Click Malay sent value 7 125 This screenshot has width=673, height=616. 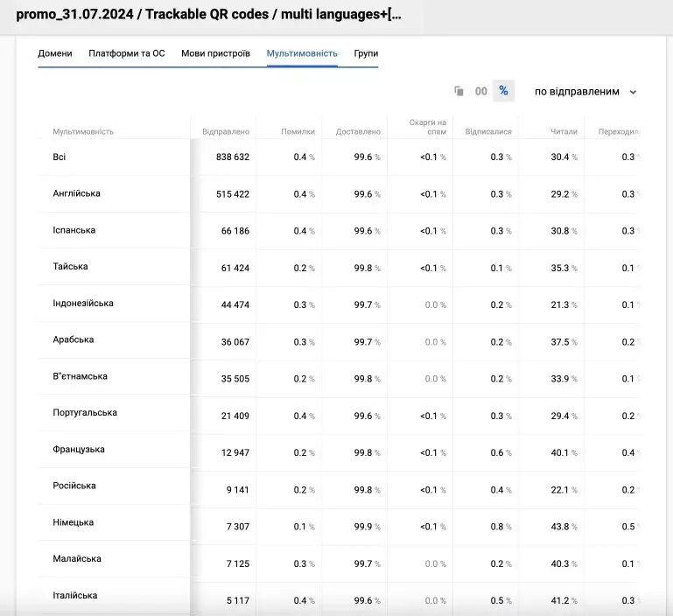[238, 563]
